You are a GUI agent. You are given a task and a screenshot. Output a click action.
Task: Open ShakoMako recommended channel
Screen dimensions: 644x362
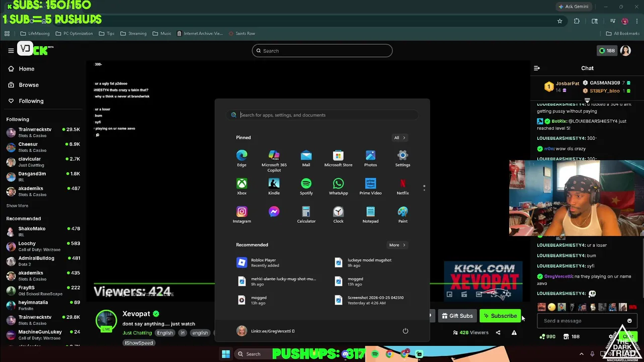[43, 231]
